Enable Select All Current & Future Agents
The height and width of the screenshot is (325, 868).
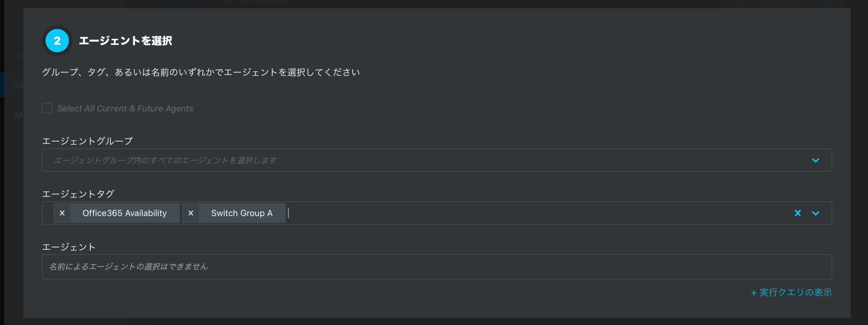[x=47, y=108]
